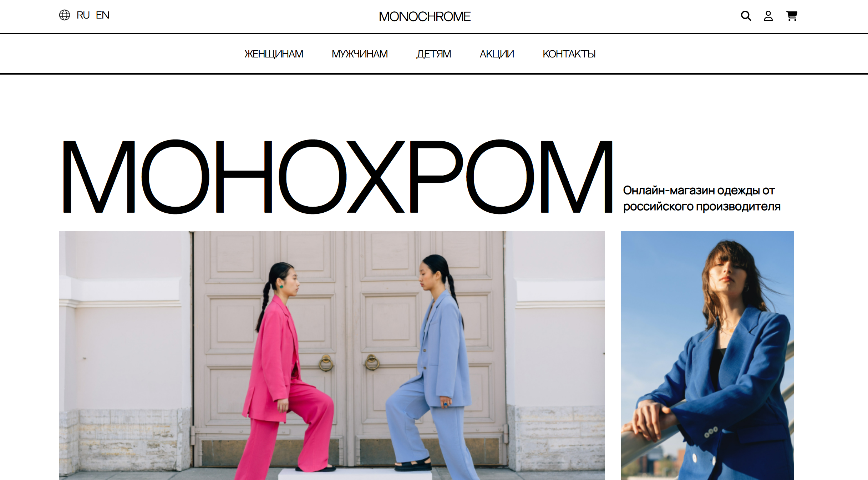
Task: Open the search magnifier icon
Action: [746, 16]
